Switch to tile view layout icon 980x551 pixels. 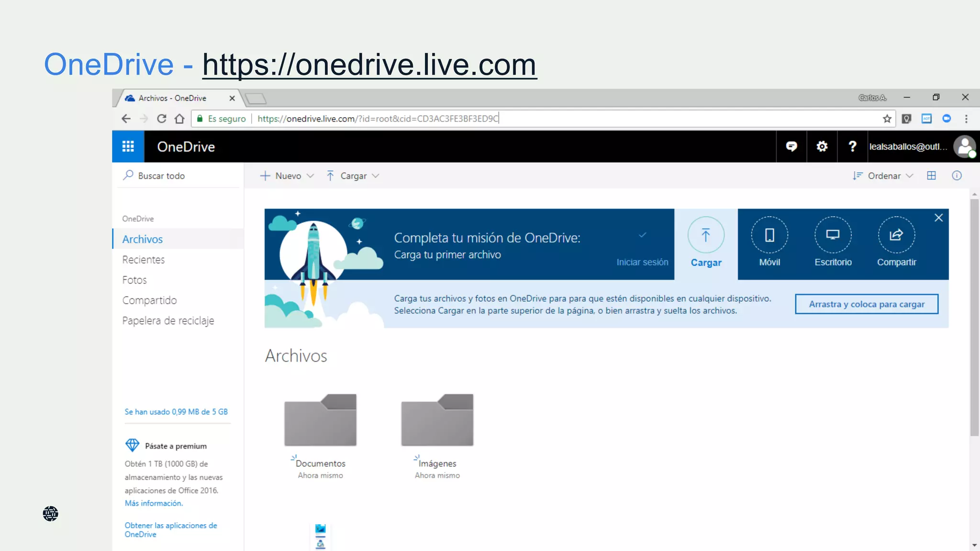(931, 176)
